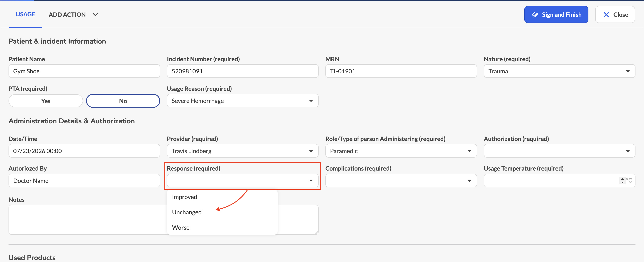
Task: Click the 'Used Products' heading
Action: [32, 258]
